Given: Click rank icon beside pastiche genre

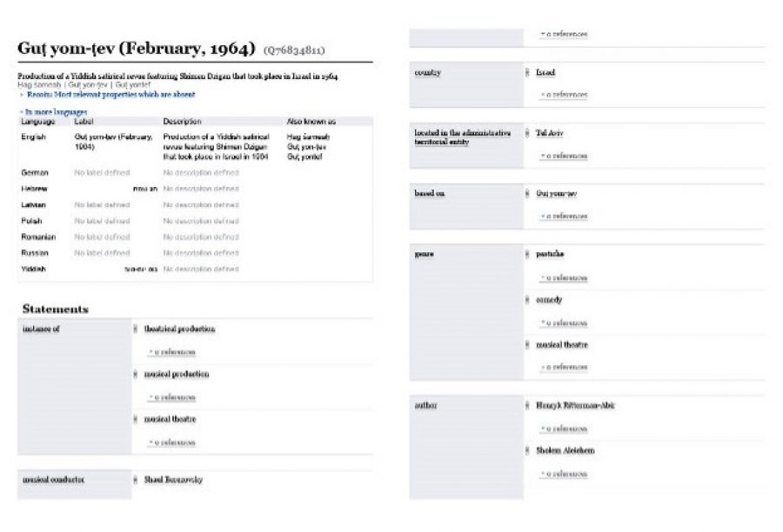Looking at the screenshot, I should 527,255.
